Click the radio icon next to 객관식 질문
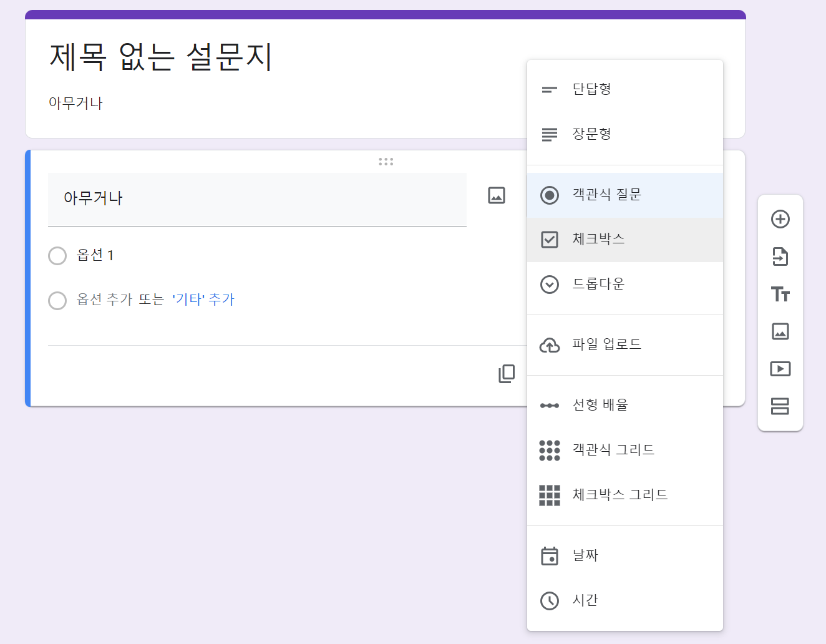This screenshot has width=826, height=644. click(x=550, y=195)
